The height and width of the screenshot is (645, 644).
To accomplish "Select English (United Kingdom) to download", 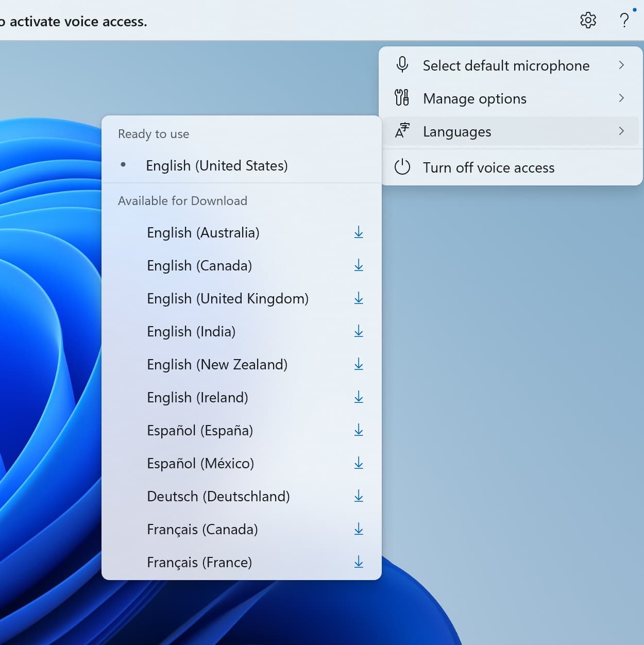I will point(228,298).
